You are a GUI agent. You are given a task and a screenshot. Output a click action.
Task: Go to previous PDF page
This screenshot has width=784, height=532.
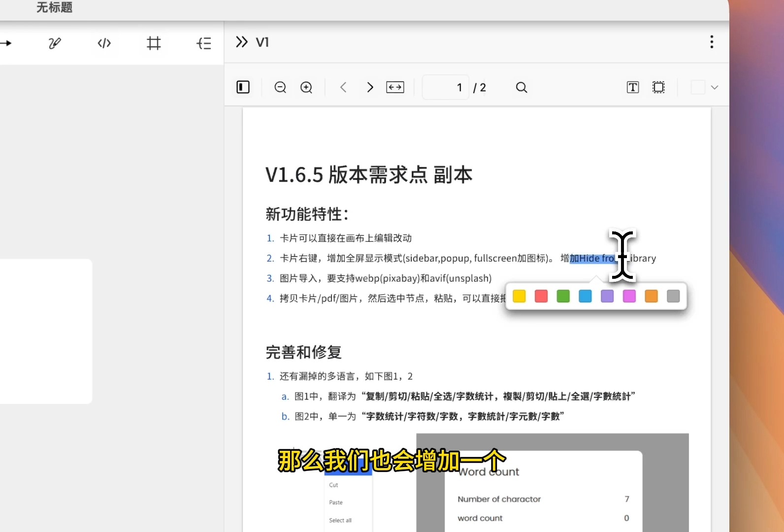tap(343, 87)
